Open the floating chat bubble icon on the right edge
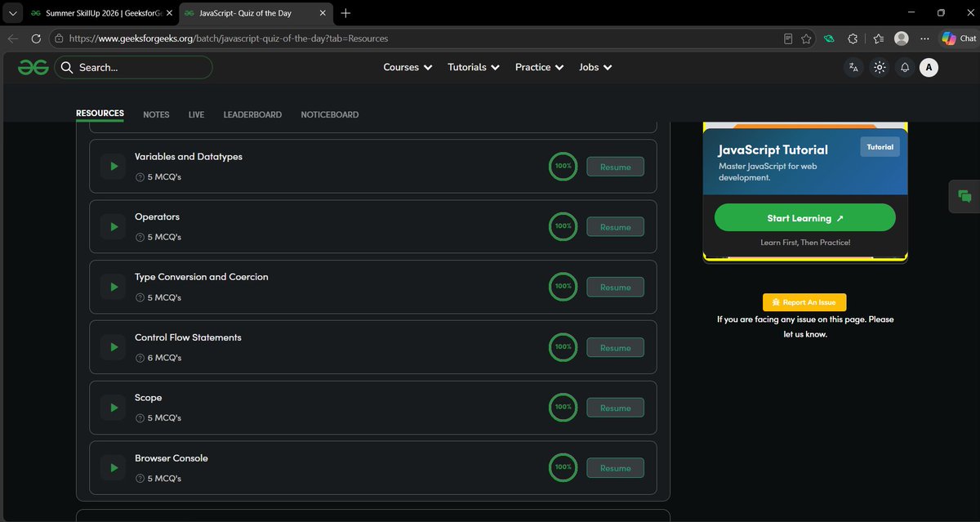980x522 pixels. (x=964, y=195)
